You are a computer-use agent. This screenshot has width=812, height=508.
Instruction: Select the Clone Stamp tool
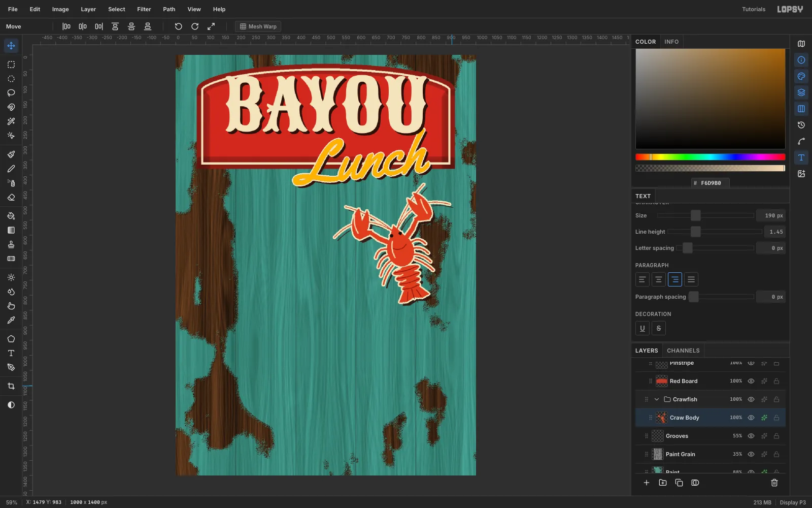pos(11,244)
